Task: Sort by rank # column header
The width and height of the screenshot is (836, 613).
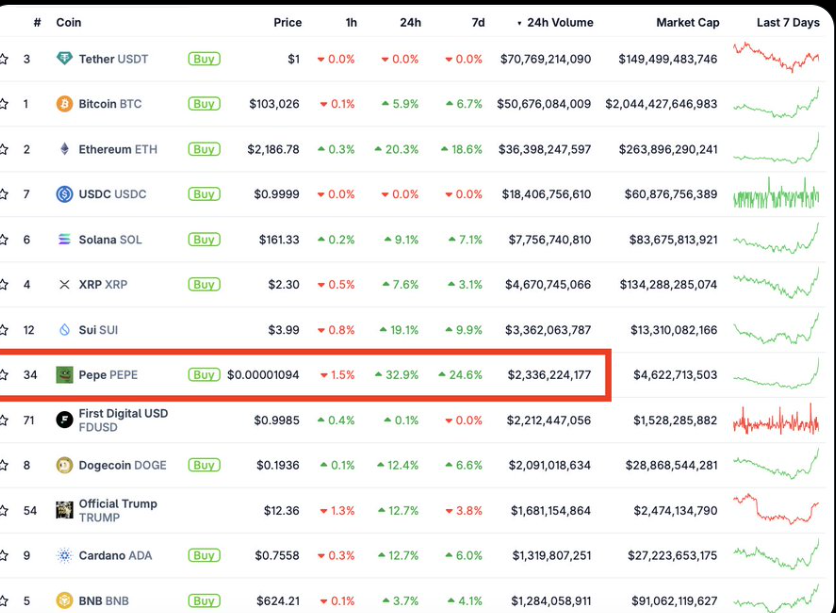Action: (x=37, y=22)
